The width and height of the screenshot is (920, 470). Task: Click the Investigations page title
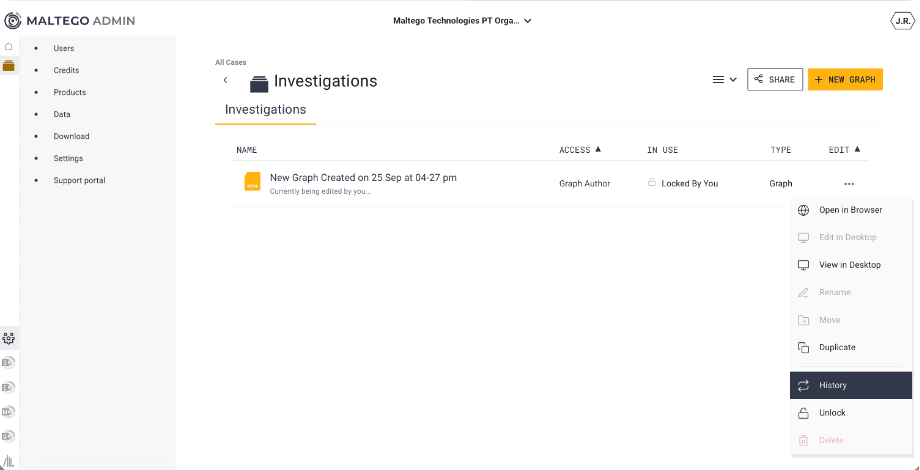click(x=326, y=81)
